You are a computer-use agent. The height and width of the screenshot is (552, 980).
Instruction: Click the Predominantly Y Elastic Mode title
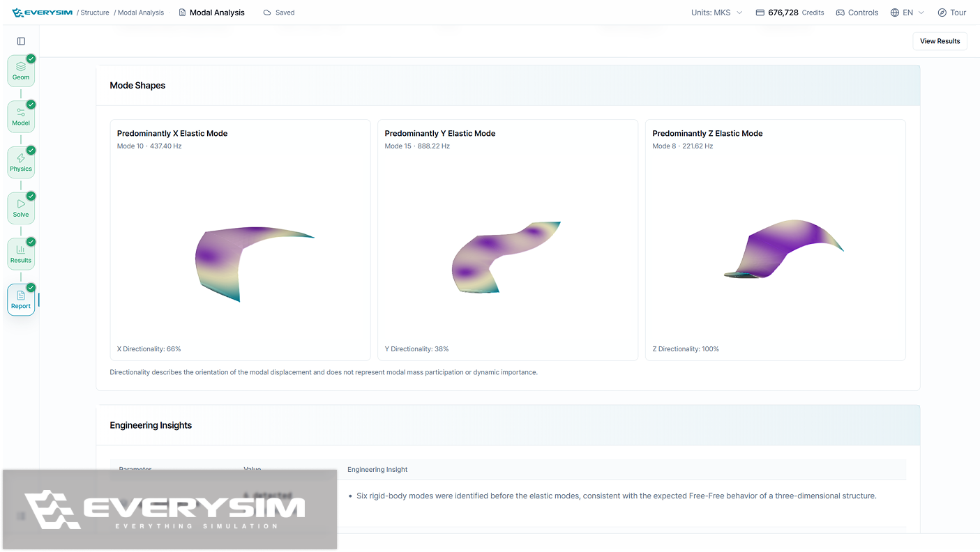(440, 133)
